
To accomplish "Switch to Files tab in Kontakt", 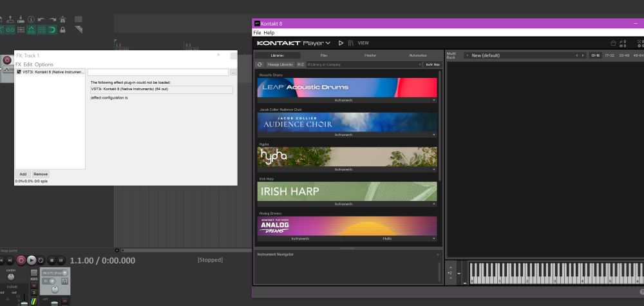I will point(324,55).
